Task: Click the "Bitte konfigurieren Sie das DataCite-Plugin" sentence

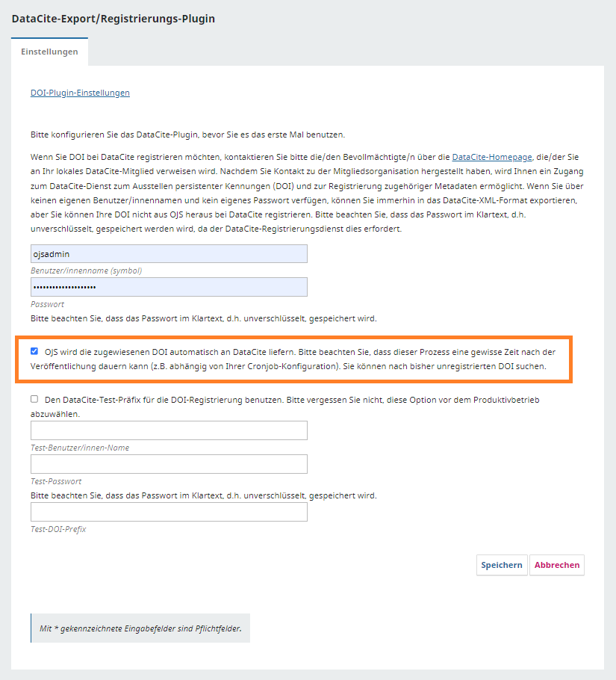Action: click(x=187, y=135)
